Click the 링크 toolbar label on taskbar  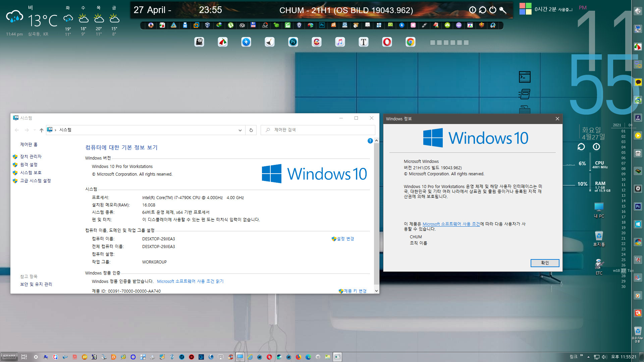574,357
